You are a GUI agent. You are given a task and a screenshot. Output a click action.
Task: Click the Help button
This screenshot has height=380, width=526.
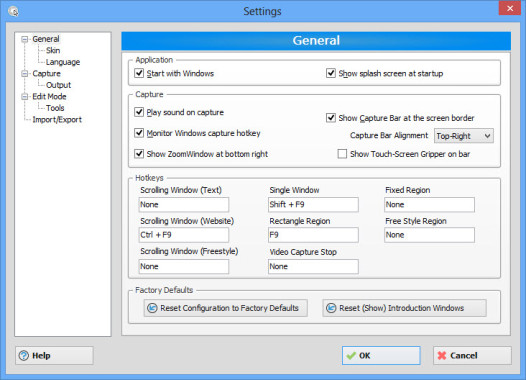click(x=54, y=356)
